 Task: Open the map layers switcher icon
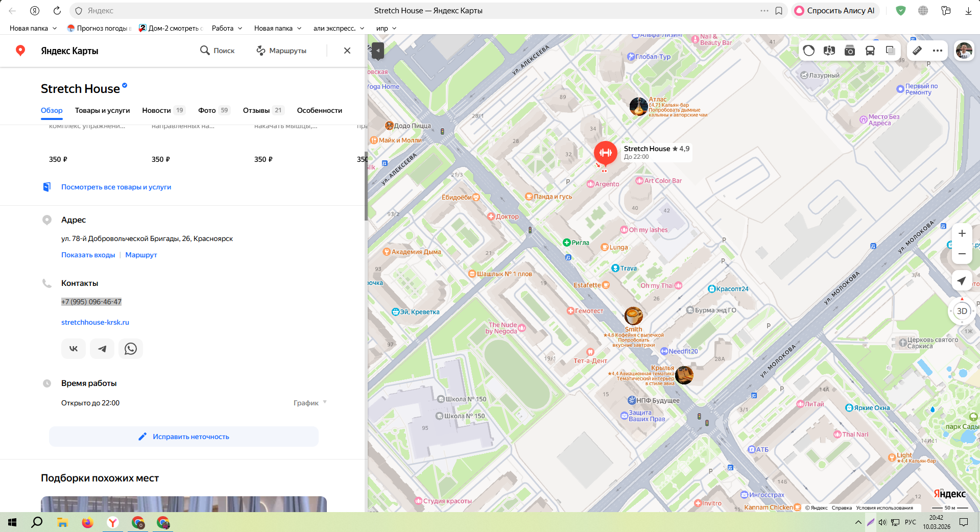click(890, 51)
